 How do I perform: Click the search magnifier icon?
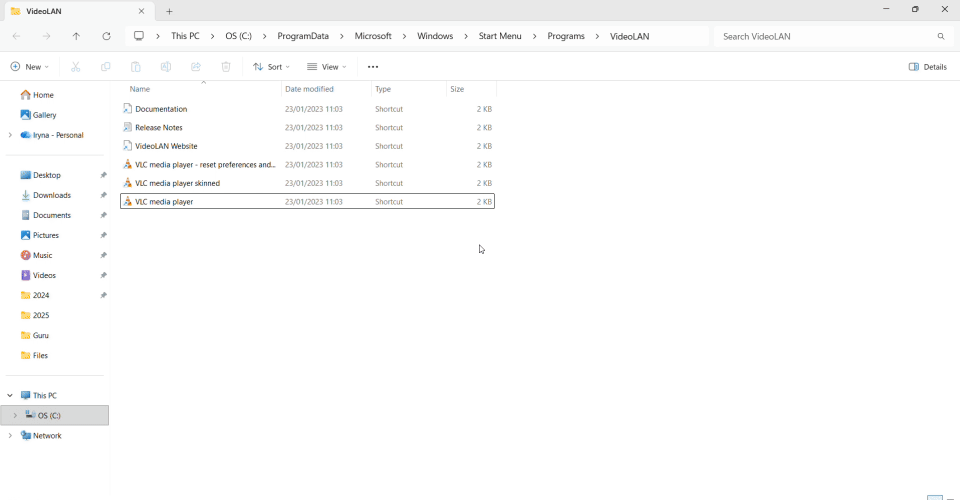(941, 36)
